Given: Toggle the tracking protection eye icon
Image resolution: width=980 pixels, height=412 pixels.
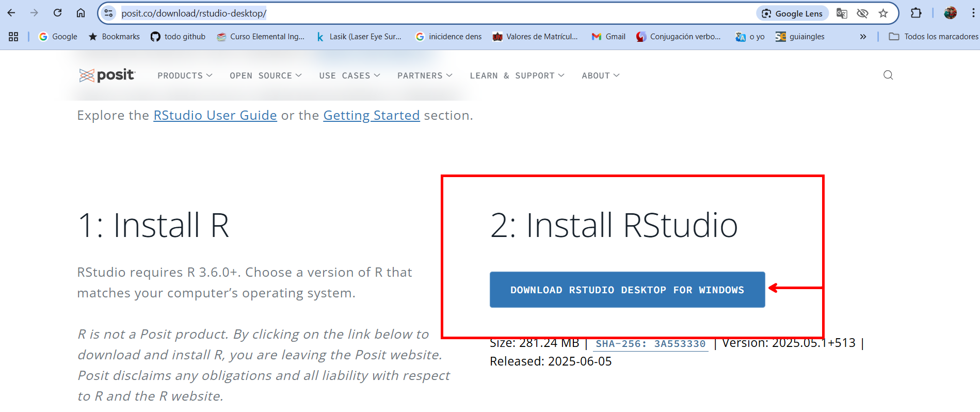Looking at the screenshot, I should 862,13.
